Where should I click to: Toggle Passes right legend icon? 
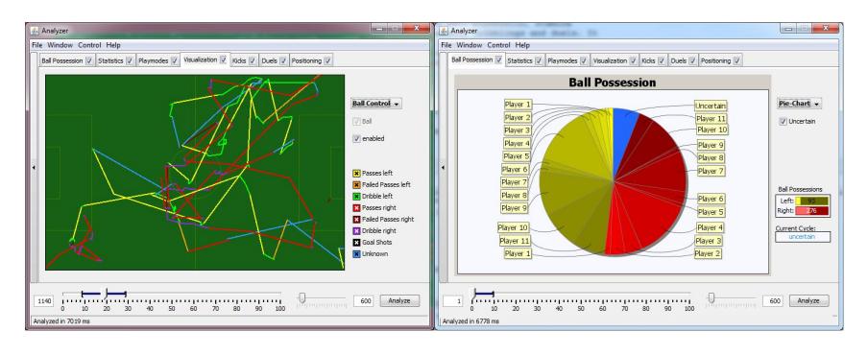pyautogui.click(x=356, y=208)
